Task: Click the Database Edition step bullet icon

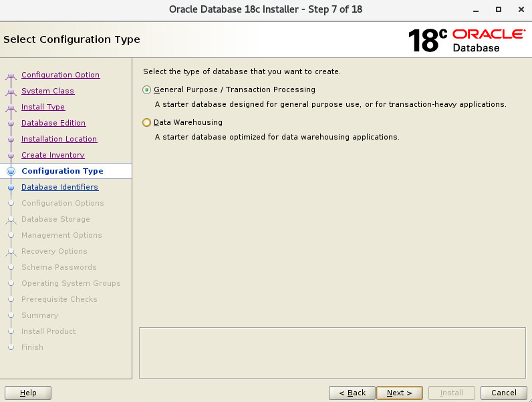Action: click(11, 123)
